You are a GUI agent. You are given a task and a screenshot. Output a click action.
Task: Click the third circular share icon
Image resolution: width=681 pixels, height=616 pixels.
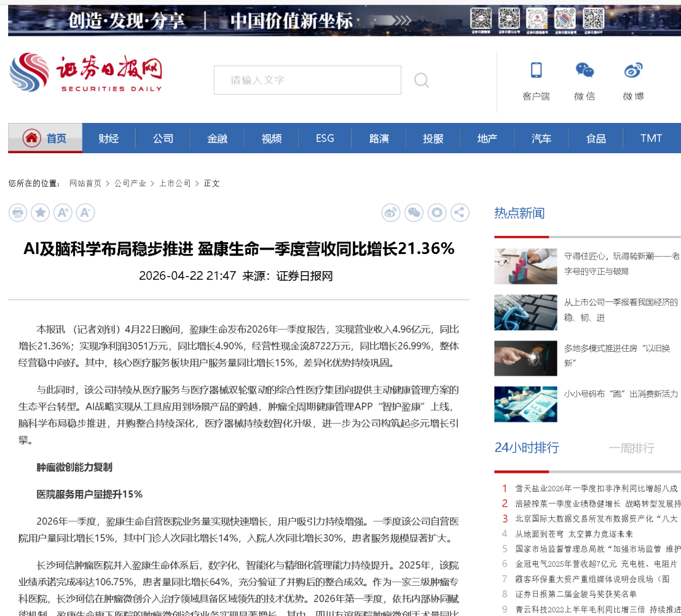coord(437,213)
